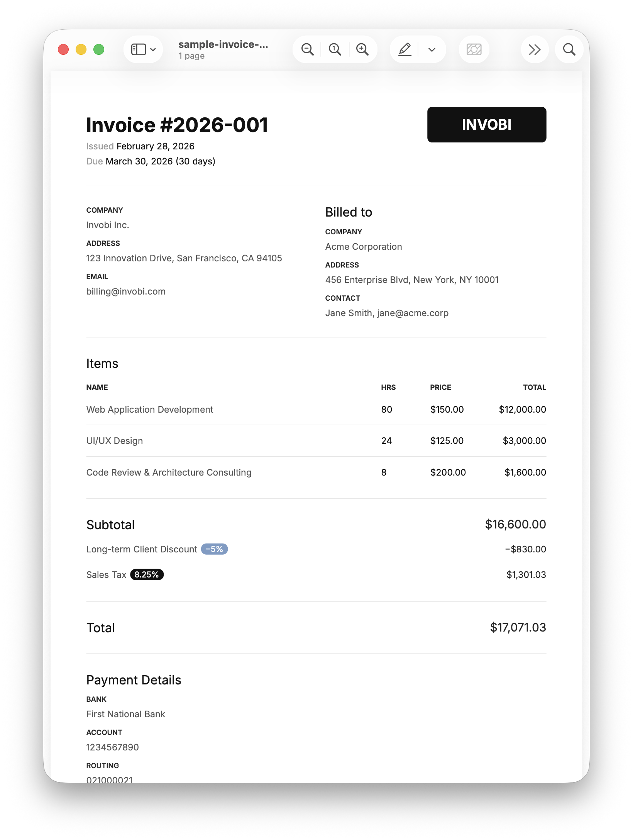Open the search magnifier in toolbar

tap(569, 49)
